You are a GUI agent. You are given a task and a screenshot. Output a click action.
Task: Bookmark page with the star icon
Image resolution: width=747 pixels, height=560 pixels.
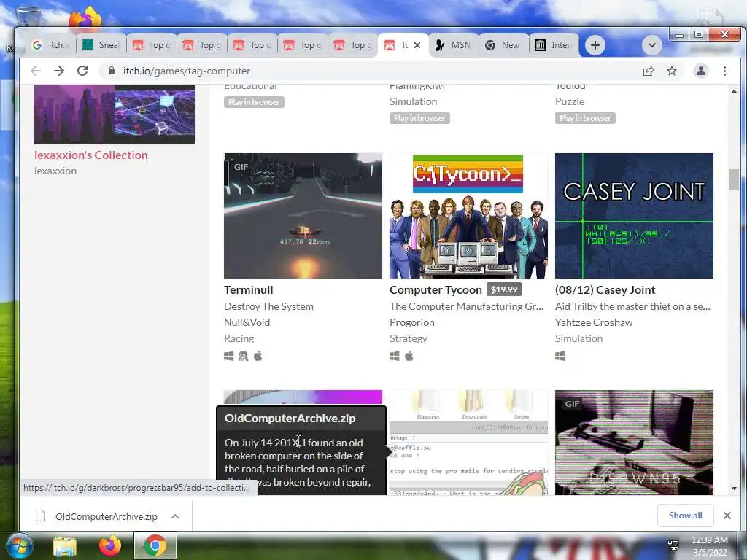click(x=672, y=71)
